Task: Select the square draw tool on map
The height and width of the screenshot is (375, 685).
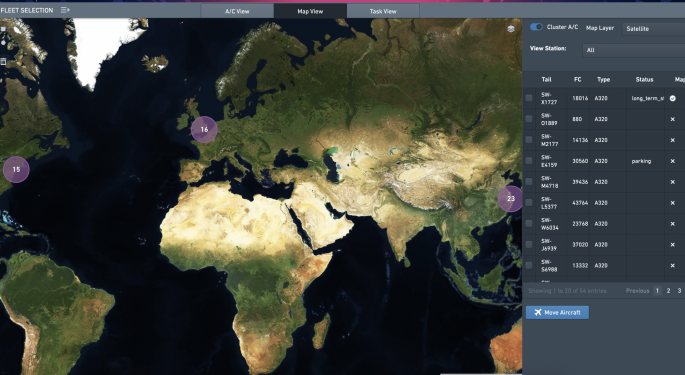Action: pyautogui.click(x=3, y=29)
